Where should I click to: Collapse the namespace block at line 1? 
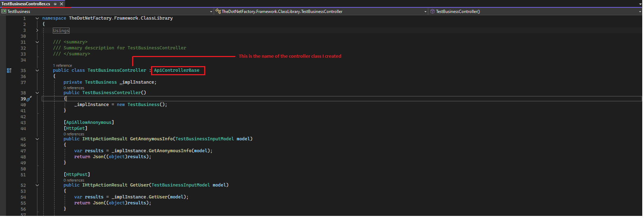click(x=37, y=18)
